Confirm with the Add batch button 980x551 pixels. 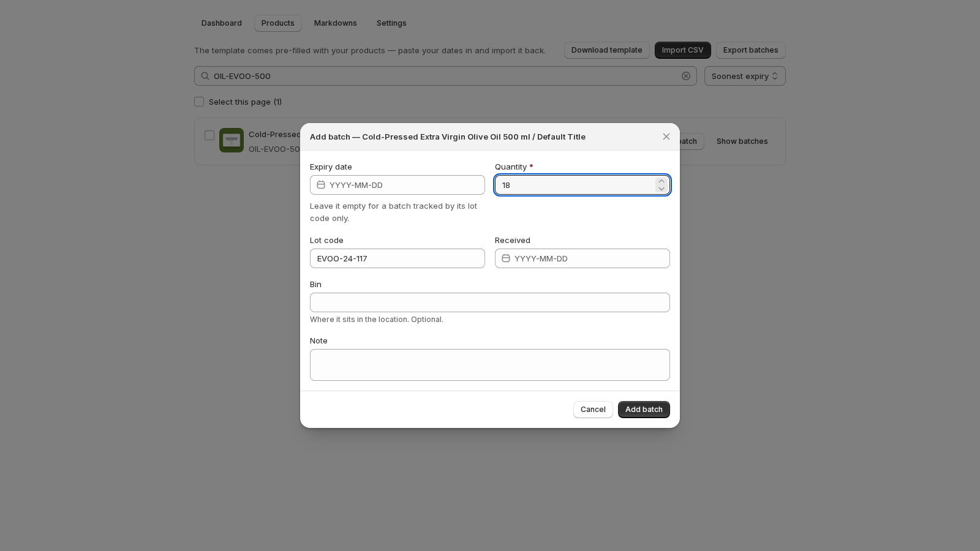(644, 410)
